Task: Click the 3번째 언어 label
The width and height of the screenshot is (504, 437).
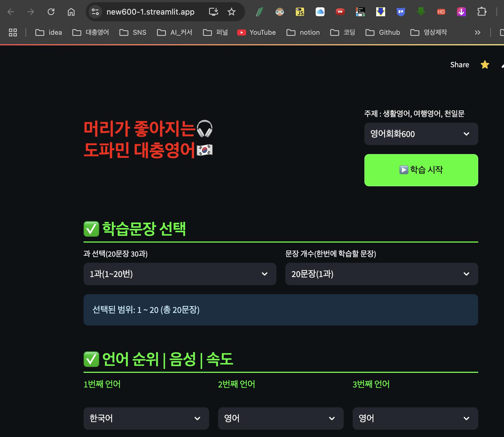Action: point(371,384)
